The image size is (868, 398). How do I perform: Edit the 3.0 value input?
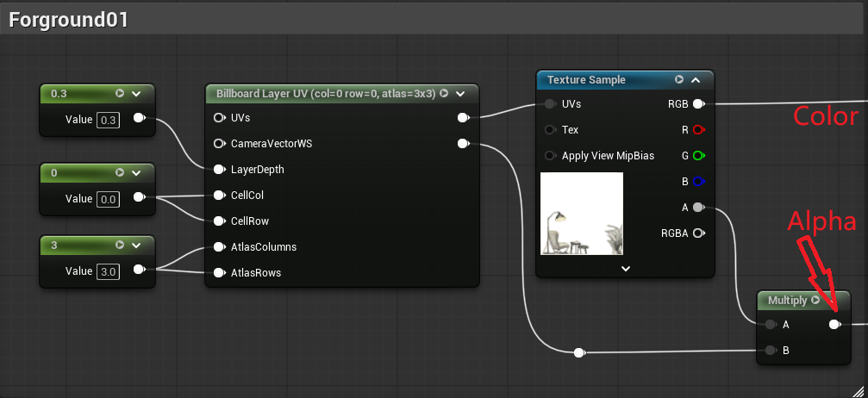(108, 271)
